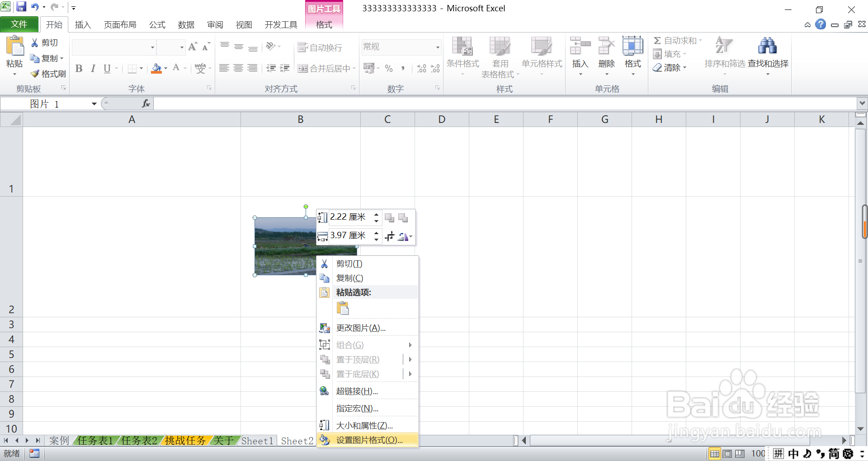Click the Merge and Center icon

(303, 69)
